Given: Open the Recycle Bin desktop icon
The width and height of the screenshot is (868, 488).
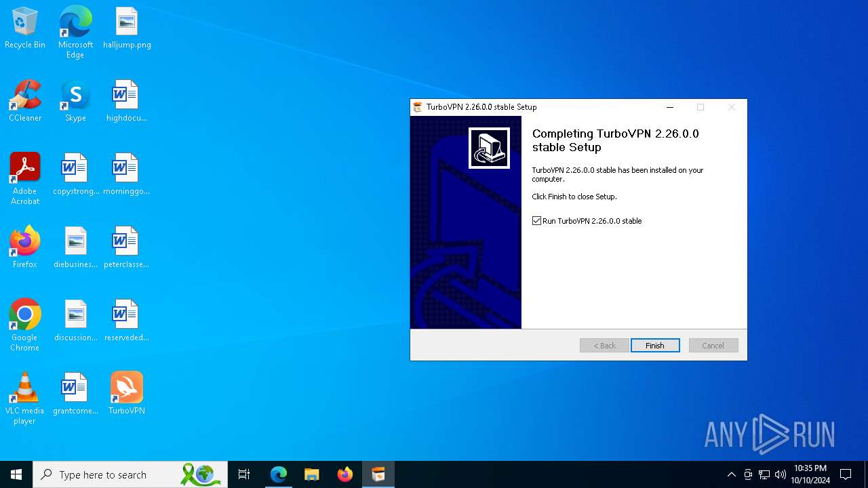Looking at the screenshot, I should click(25, 28).
